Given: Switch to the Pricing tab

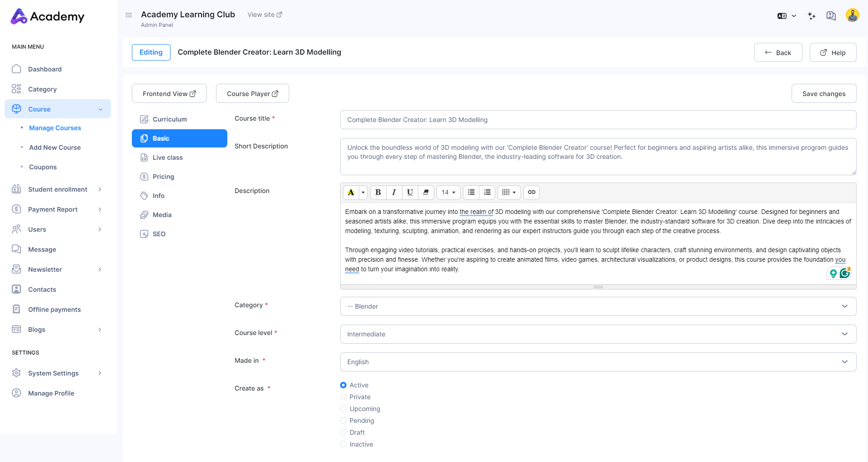Looking at the screenshot, I should point(163,177).
